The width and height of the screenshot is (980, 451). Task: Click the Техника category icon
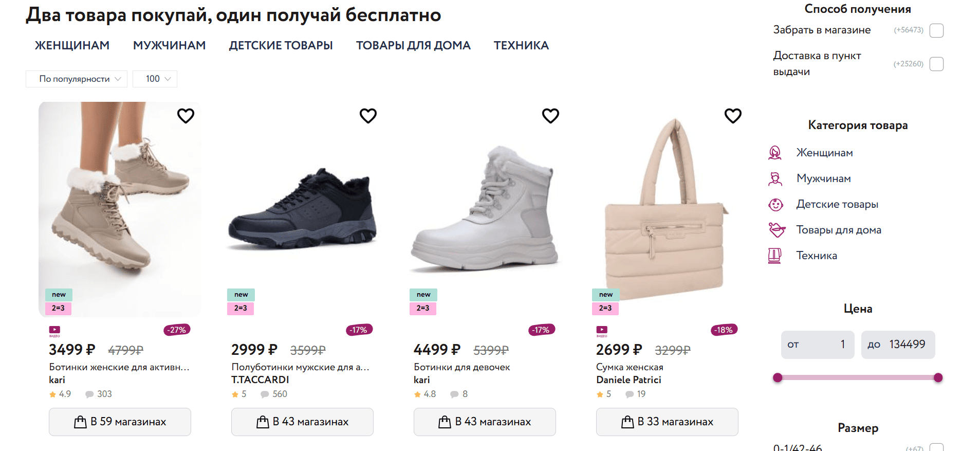point(775,256)
